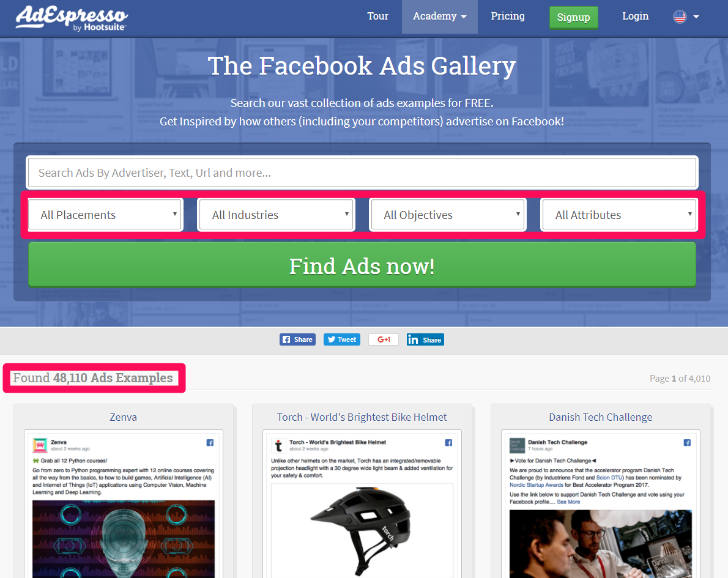Share on LinkedIn button

coord(425,339)
